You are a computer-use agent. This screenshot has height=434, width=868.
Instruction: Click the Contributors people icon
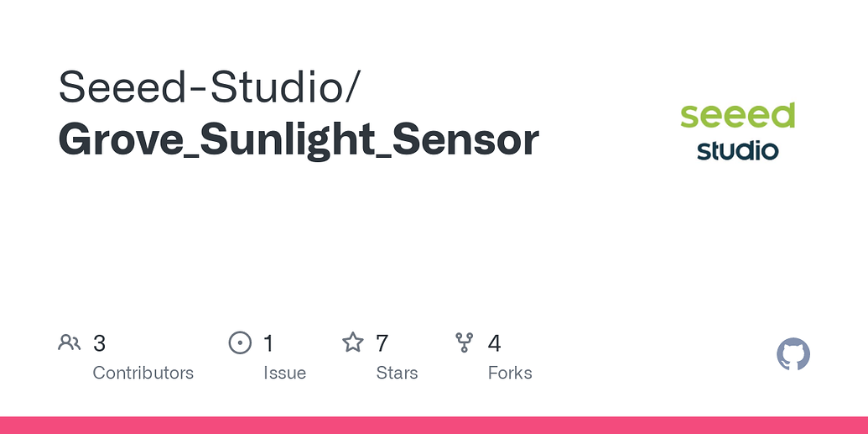70,342
